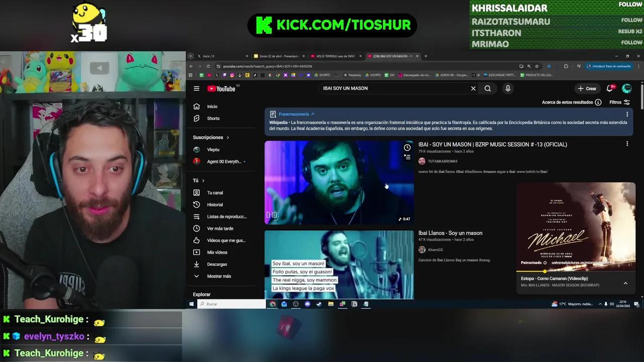Click Introducir frase de contraseña button
The image size is (644, 362).
[608, 66]
